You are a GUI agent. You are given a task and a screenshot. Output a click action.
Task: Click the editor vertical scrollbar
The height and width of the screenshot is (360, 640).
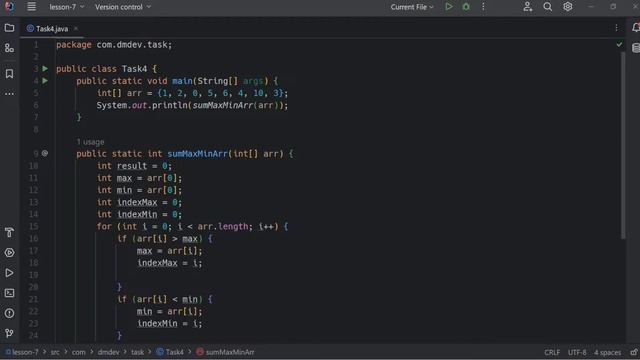(623, 145)
